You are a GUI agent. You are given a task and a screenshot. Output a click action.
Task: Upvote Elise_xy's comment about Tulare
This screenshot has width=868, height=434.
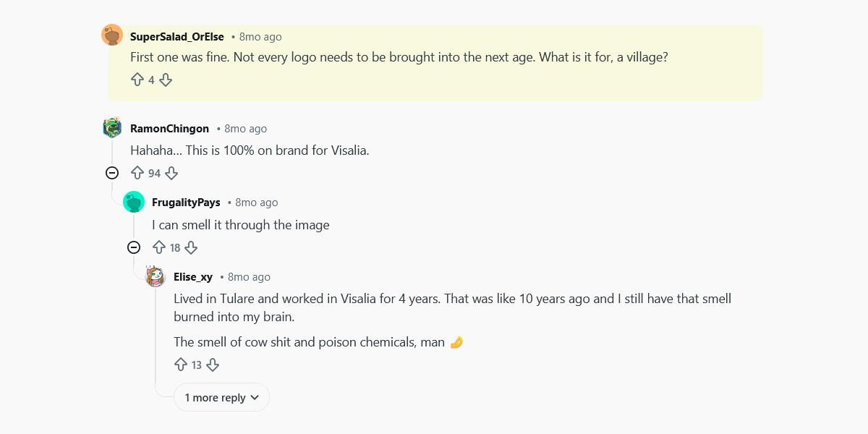pyautogui.click(x=181, y=365)
